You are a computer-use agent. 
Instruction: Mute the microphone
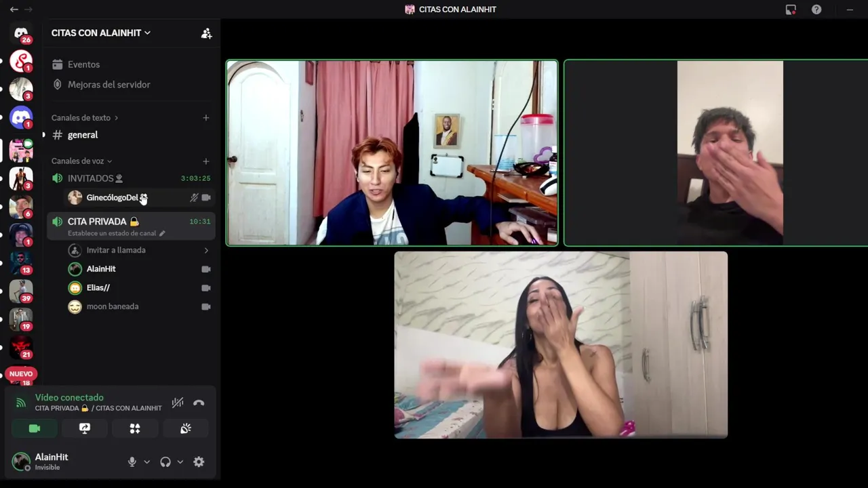point(132,462)
